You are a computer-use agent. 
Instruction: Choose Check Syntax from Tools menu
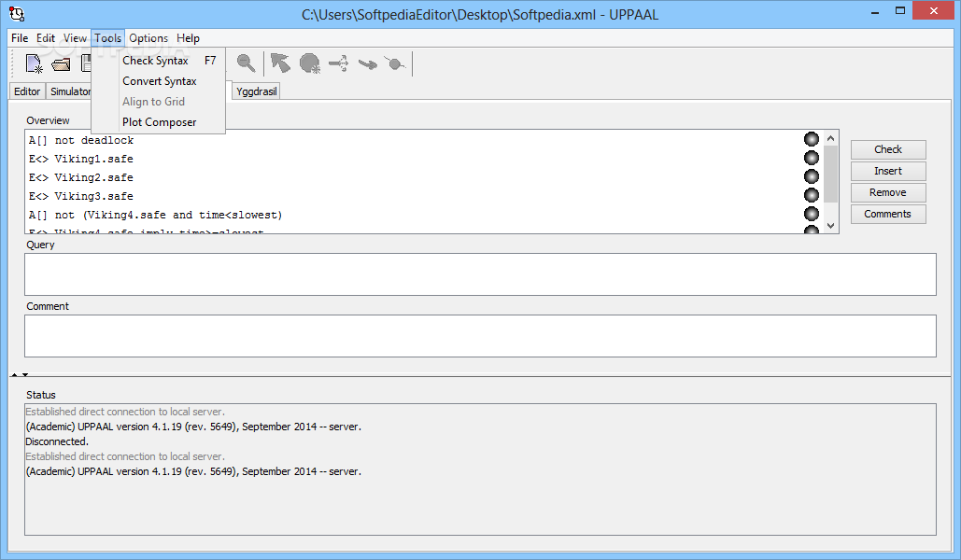click(159, 61)
